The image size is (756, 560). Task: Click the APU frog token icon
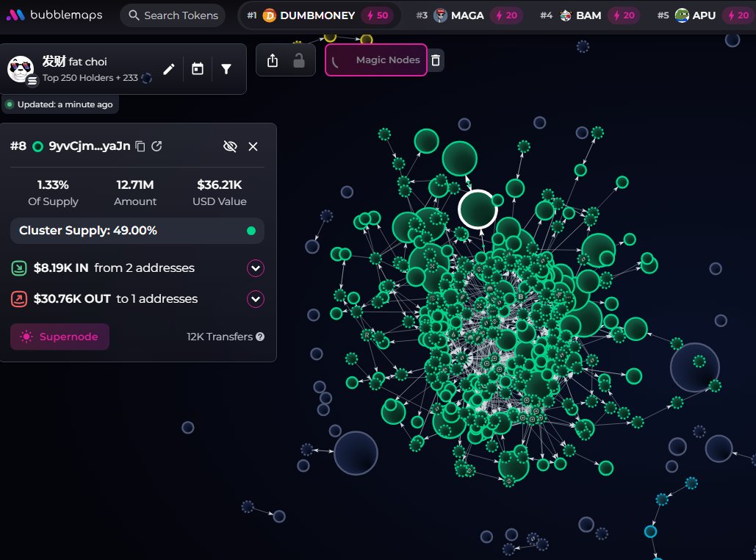[x=682, y=15]
